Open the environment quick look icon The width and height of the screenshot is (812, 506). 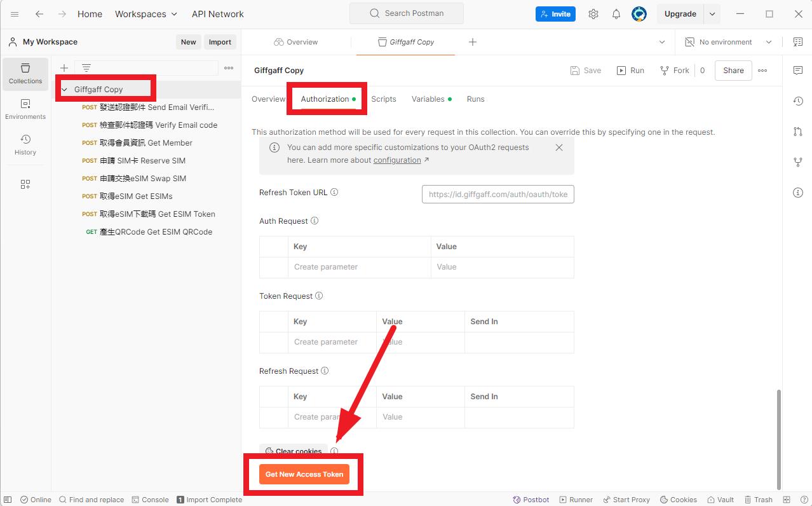click(x=798, y=42)
